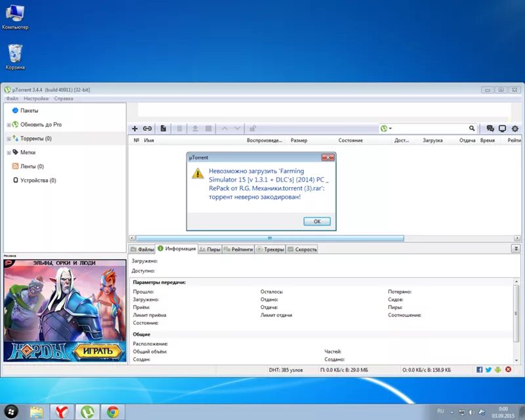This screenshot has width=525, height=420.
Task: Sort by the Отдача column header
Action: pos(467,140)
